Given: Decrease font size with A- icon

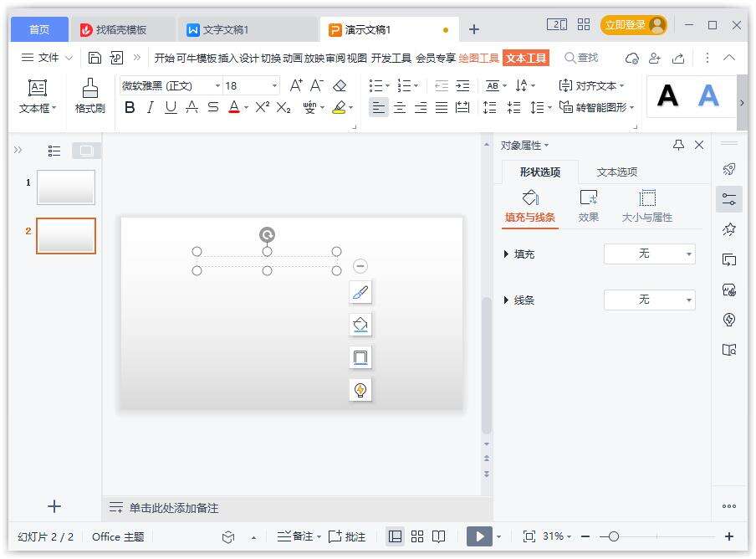Looking at the screenshot, I should coord(317,86).
